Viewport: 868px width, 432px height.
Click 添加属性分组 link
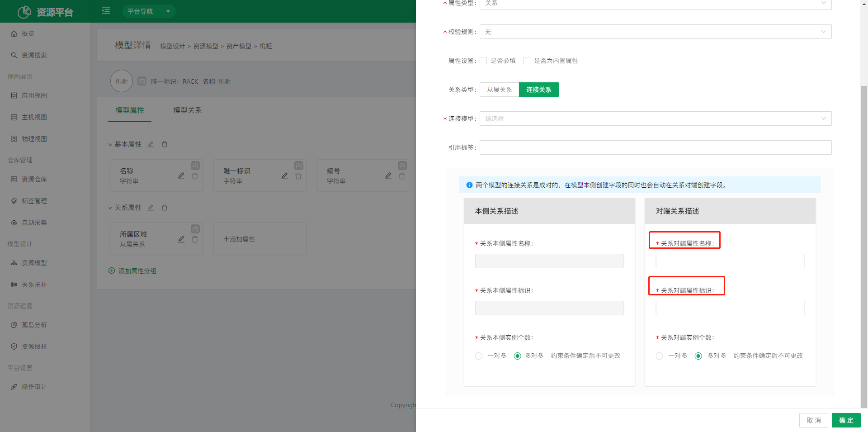(132, 271)
